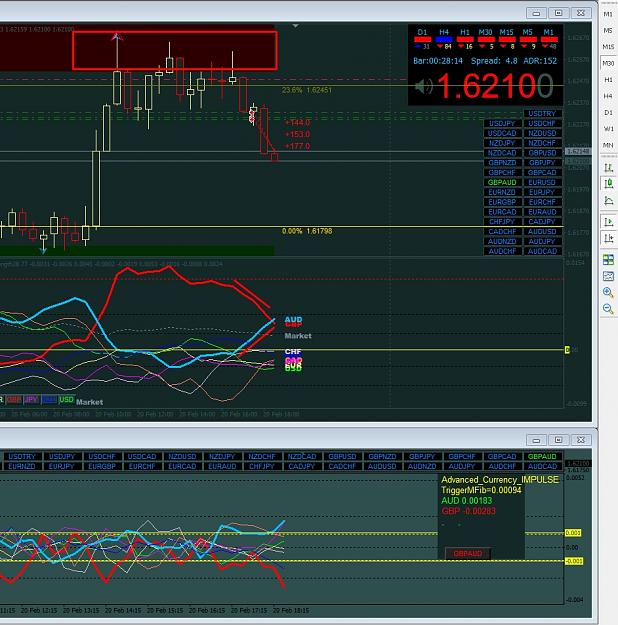Click USDTRY in the upper chart pair list
Screen dimensions: 618x625
point(542,114)
